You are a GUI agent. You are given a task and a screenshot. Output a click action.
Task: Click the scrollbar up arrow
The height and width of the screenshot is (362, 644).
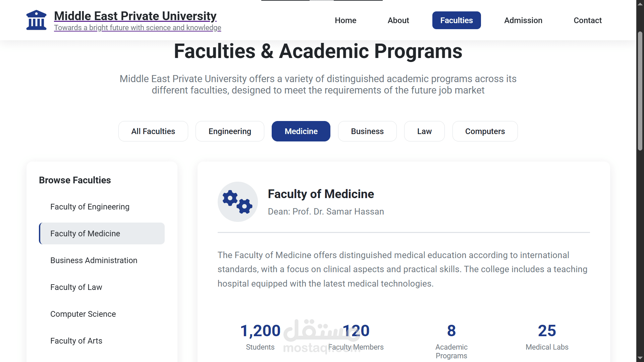[640, 4]
